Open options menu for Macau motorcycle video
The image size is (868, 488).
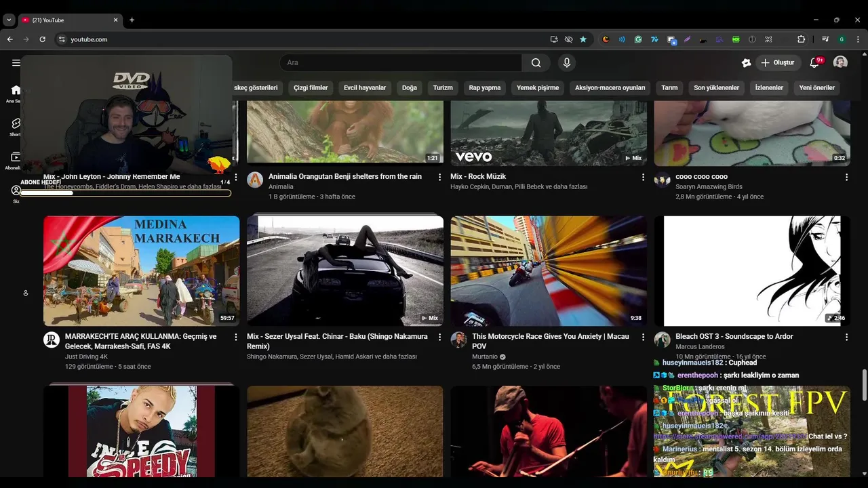point(643,337)
